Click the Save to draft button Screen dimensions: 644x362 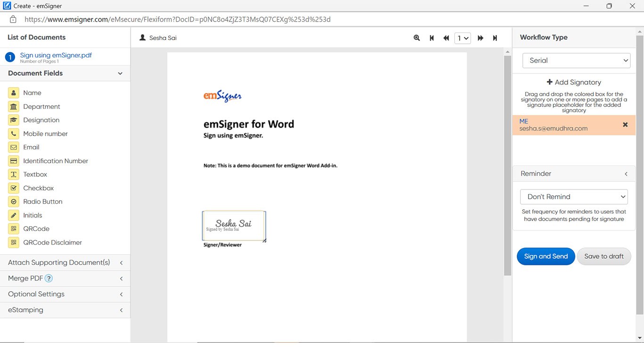pyautogui.click(x=604, y=256)
